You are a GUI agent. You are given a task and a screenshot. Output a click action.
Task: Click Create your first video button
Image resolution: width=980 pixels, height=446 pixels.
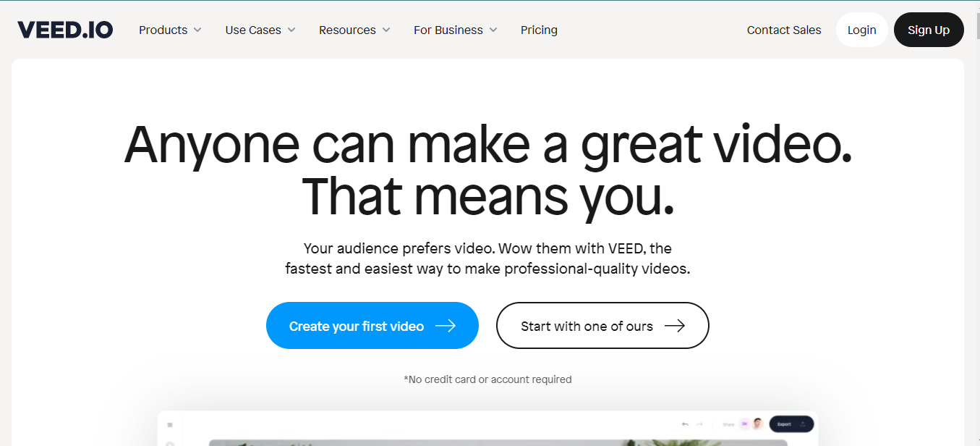click(372, 326)
